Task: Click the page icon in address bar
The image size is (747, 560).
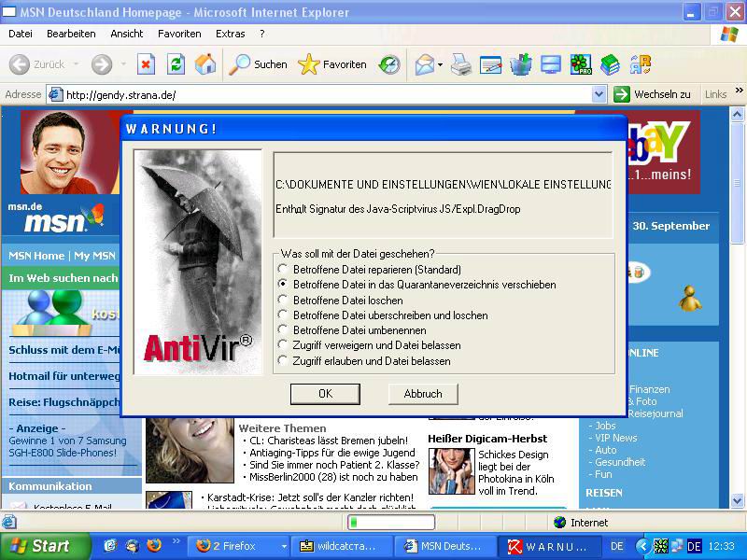Action: [x=56, y=94]
